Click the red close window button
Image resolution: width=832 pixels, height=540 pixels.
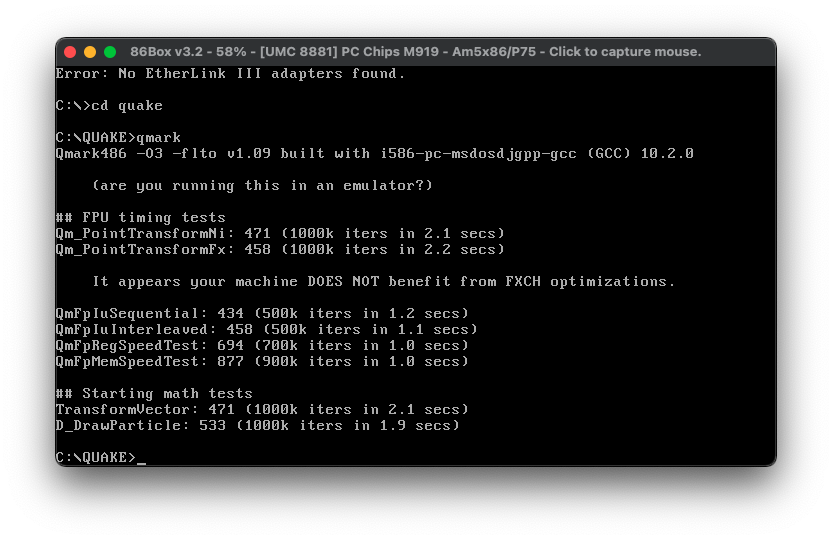click(70, 52)
